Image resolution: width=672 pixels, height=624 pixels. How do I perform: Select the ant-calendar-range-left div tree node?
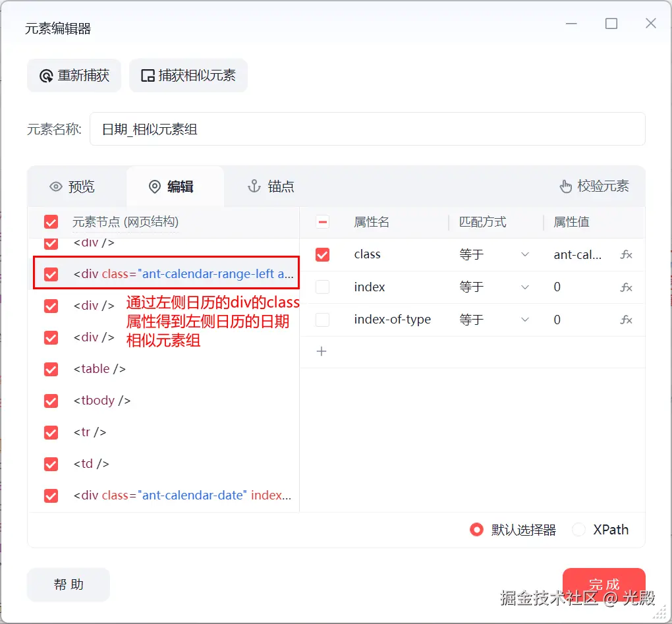click(183, 274)
